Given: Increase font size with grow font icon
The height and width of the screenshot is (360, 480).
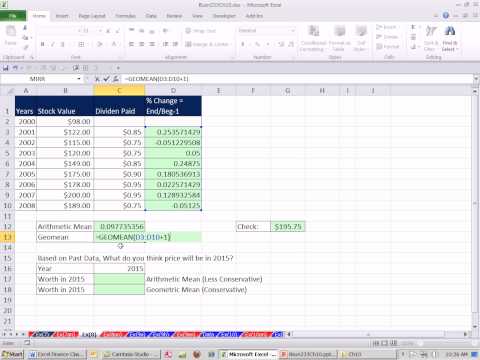Looking at the screenshot, I should tap(108, 31).
